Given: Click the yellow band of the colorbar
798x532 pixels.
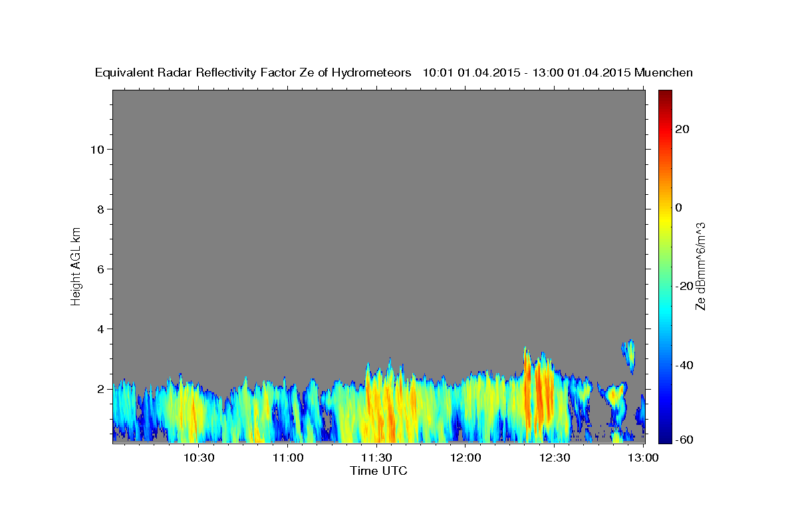Looking at the screenshot, I should click(x=665, y=219).
